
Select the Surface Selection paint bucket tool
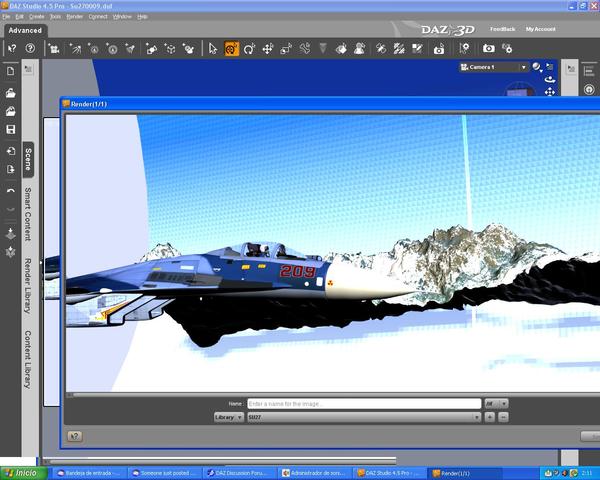[x=341, y=49]
